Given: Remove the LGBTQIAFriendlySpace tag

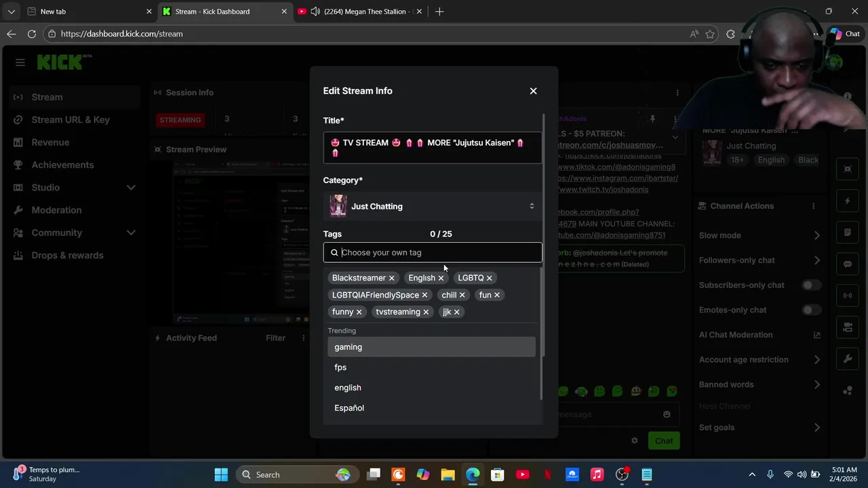Looking at the screenshot, I should tap(425, 296).
